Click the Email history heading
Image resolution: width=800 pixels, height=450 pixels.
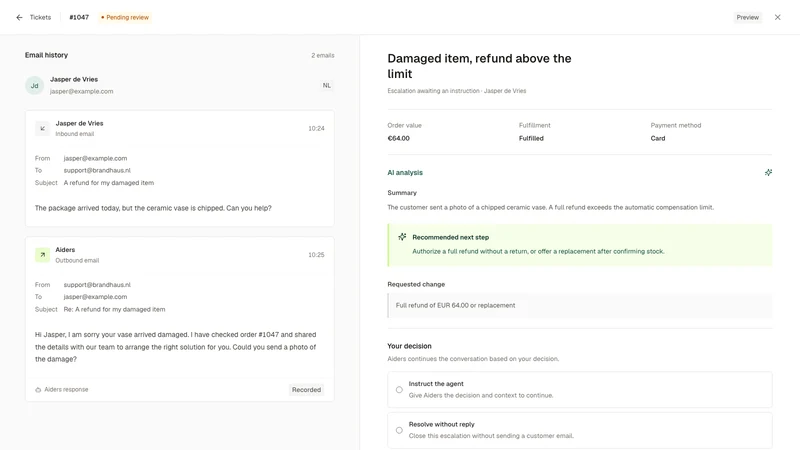[46, 55]
